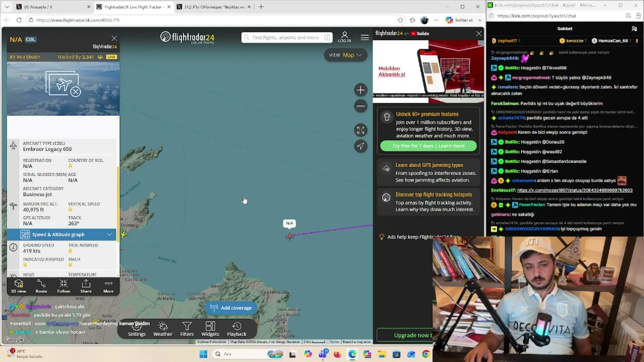Open the More options in flight panel
The image size is (644, 362).
pos(108,287)
